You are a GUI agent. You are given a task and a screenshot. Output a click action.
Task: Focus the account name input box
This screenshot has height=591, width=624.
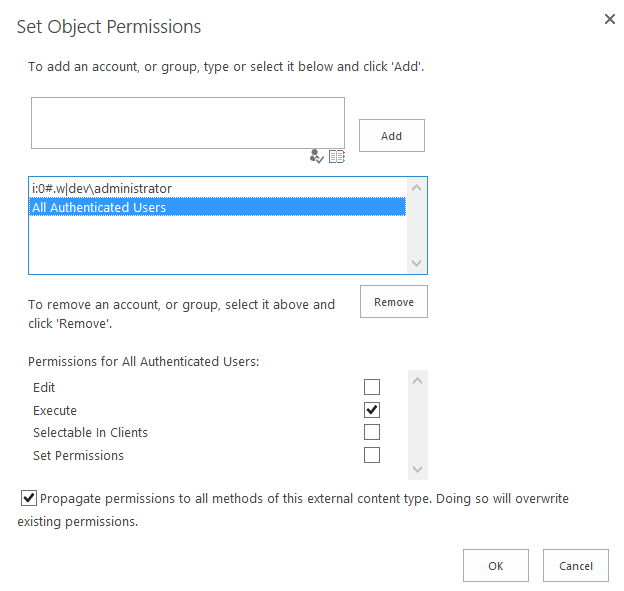pos(188,123)
